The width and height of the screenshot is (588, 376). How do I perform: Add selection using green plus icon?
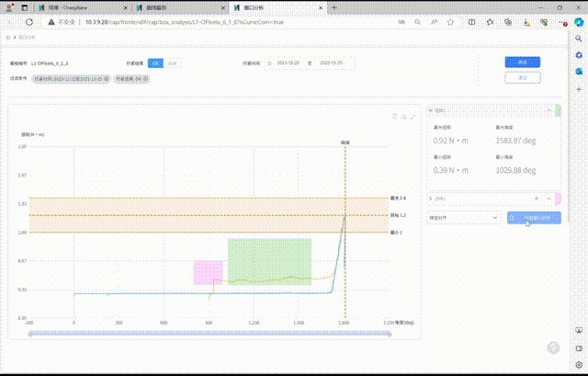[x=537, y=199]
